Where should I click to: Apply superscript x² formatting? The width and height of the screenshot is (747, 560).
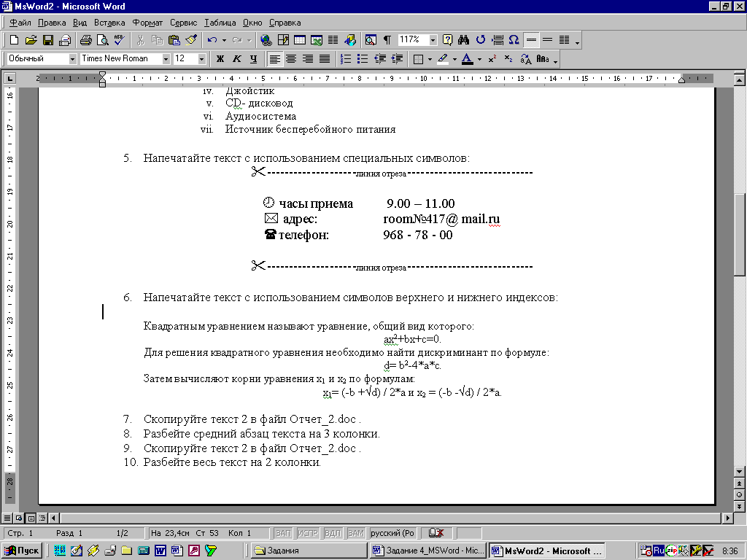[x=492, y=59]
